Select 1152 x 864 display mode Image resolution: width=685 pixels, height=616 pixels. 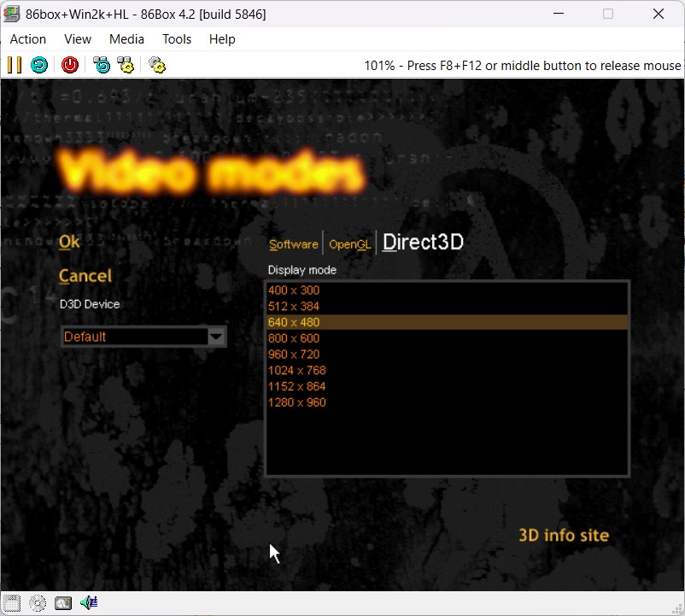click(x=447, y=386)
